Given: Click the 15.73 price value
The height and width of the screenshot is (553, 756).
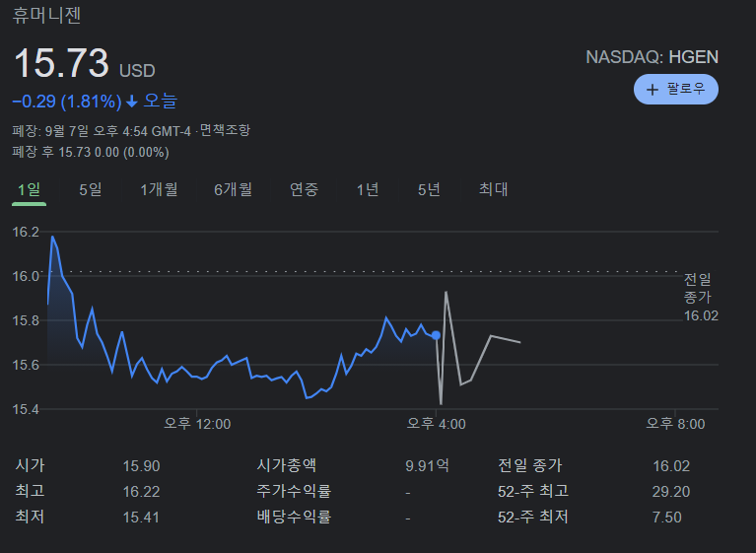Looking at the screenshot, I should coord(61,63).
